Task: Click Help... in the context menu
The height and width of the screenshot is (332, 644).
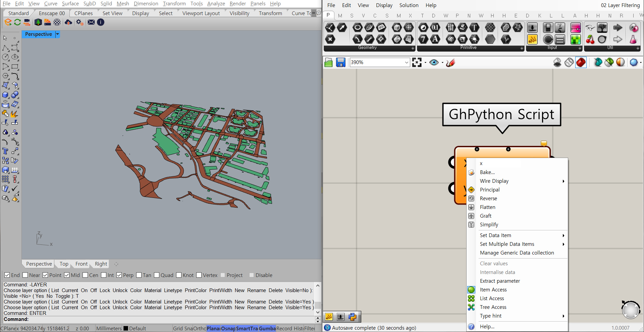Action: click(x=487, y=327)
